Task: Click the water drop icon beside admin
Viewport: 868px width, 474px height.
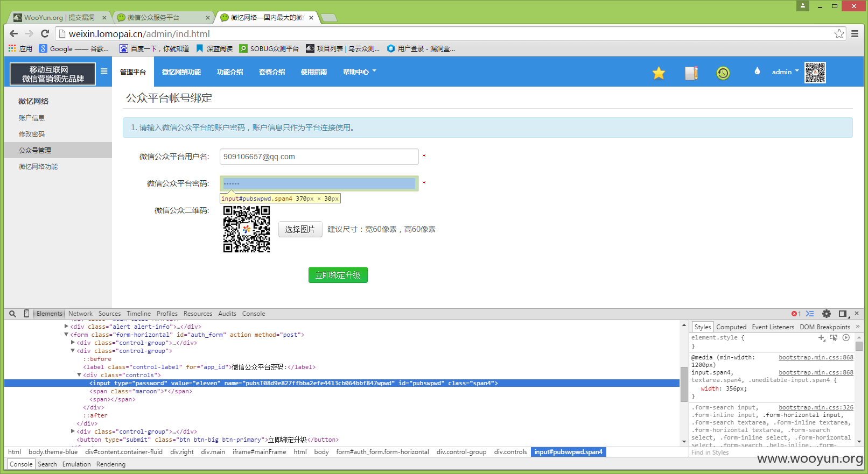Action: click(757, 71)
